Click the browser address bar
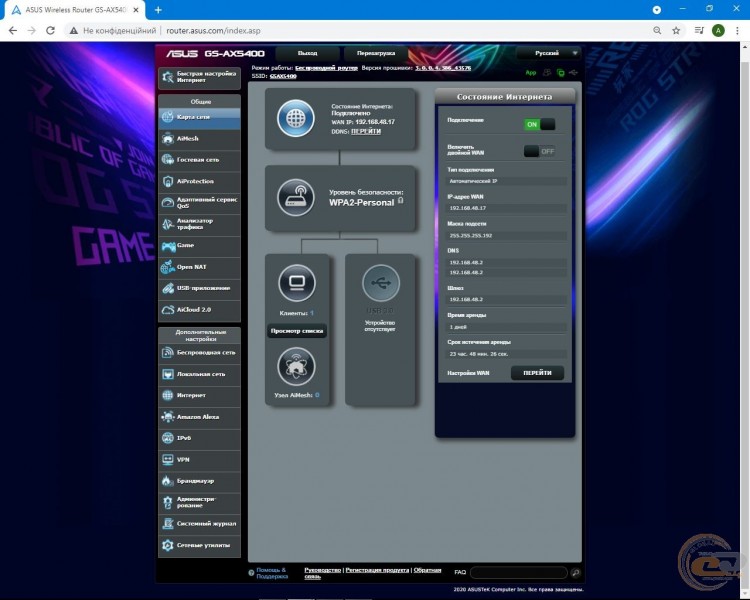 [359, 31]
